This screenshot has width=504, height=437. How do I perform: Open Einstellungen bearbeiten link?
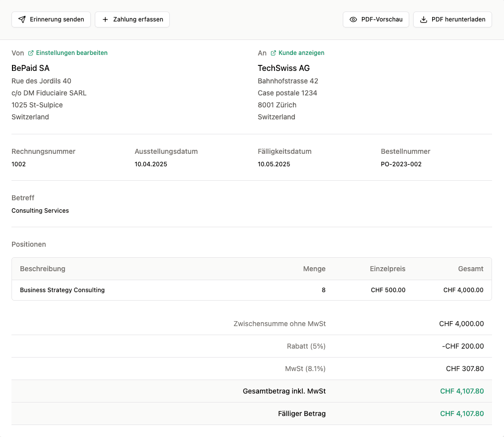pyautogui.click(x=72, y=53)
